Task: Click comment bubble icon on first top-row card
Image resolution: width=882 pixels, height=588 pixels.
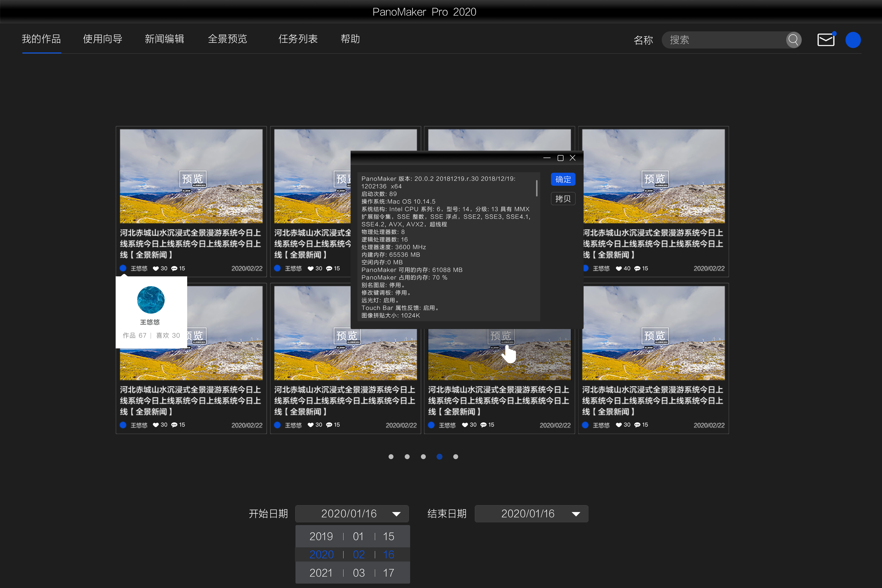Action: [174, 269]
